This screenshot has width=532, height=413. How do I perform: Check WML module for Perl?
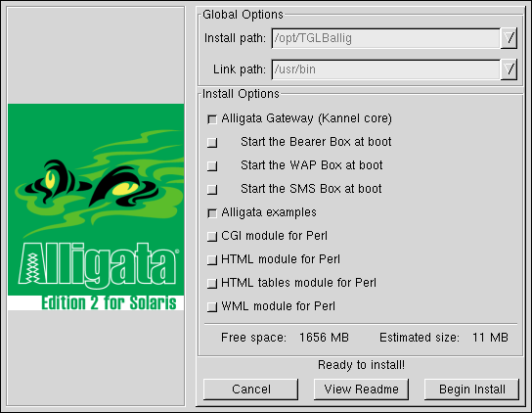coord(212,307)
